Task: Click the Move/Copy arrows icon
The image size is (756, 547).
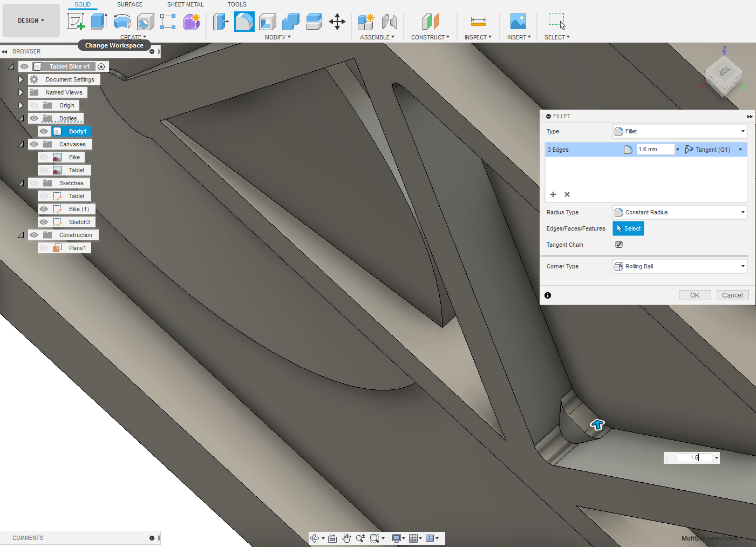Action: pyautogui.click(x=337, y=22)
